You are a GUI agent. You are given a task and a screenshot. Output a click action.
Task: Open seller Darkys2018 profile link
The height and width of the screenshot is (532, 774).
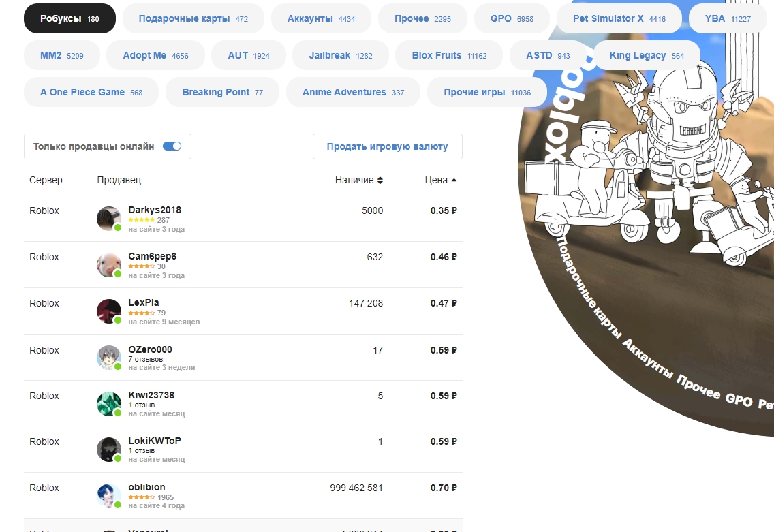155,210
